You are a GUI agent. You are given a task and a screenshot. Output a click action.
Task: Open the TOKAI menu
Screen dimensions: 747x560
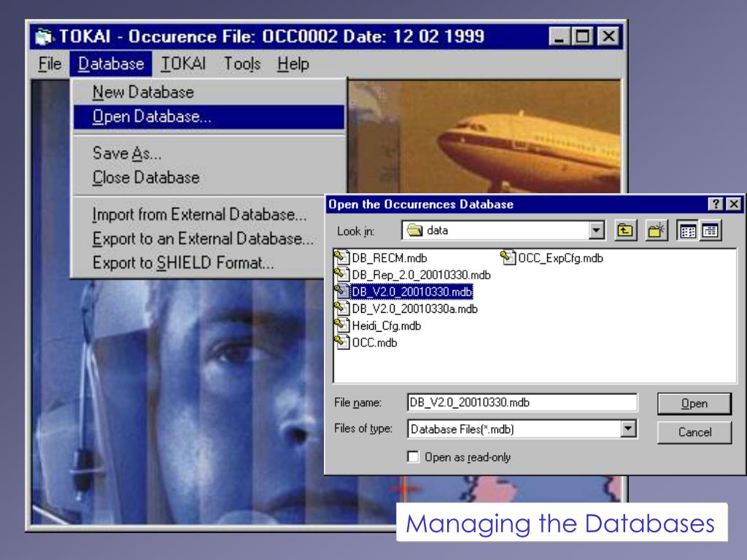tap(183, 64)
